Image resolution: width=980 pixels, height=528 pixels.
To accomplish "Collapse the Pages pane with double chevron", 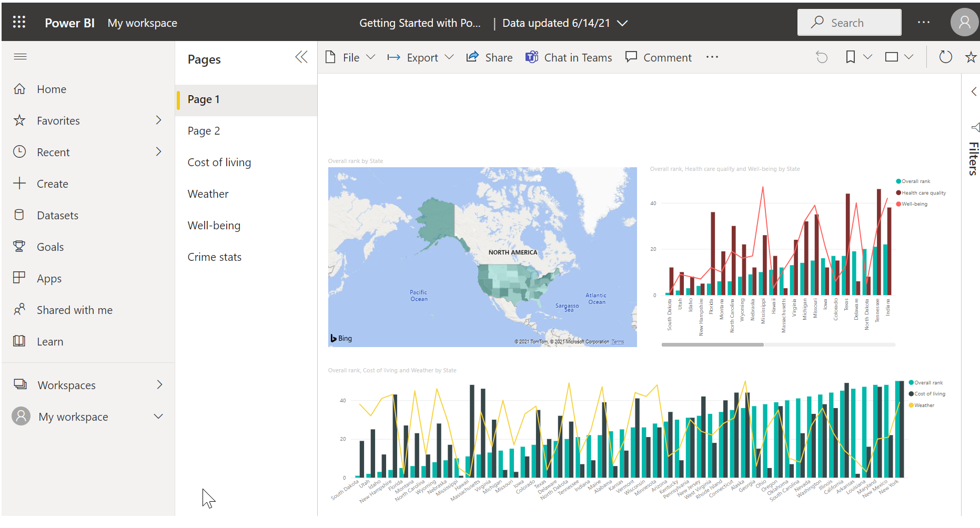I will (x=301, y=57).
